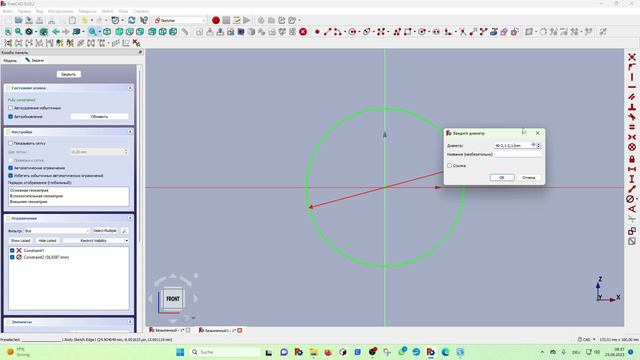Screen dimensions: 640x360
Task: Open the Файл menu
Action: (7, 11)
